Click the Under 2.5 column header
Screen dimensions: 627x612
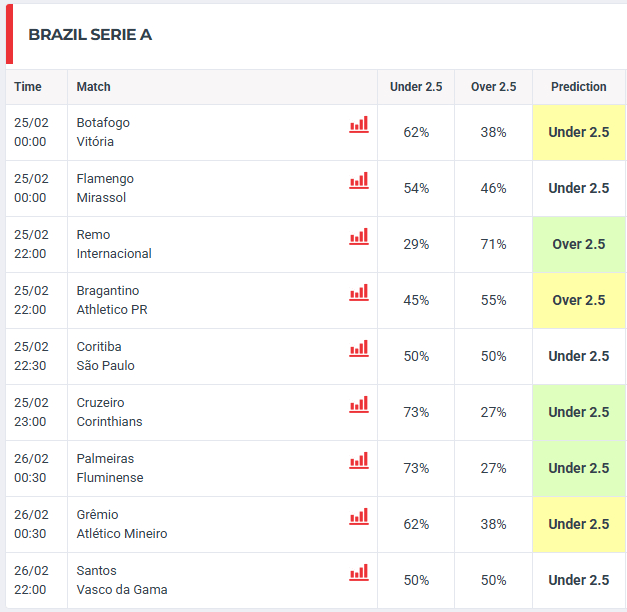(416, 87)
